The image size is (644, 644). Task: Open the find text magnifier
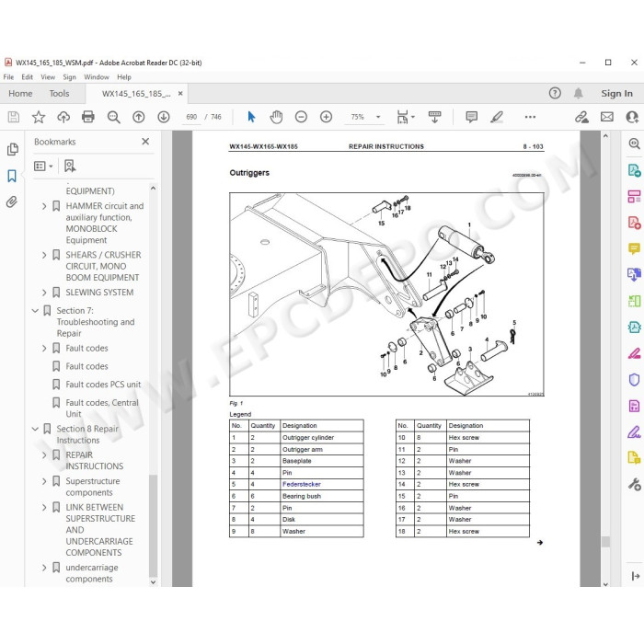click(113, 117)
